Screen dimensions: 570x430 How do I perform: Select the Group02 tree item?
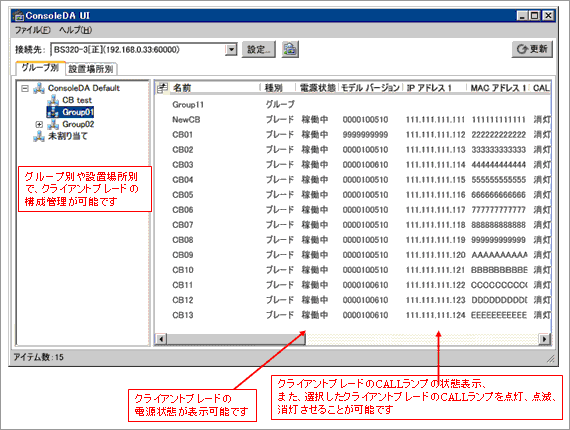(x=78, y=124)
